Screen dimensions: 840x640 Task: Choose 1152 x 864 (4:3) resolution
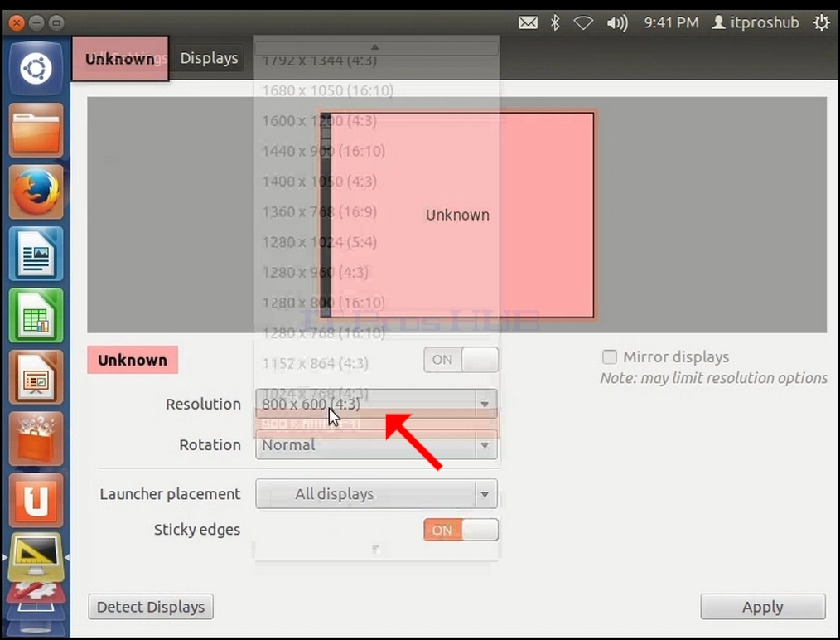[x=377, y=363]
